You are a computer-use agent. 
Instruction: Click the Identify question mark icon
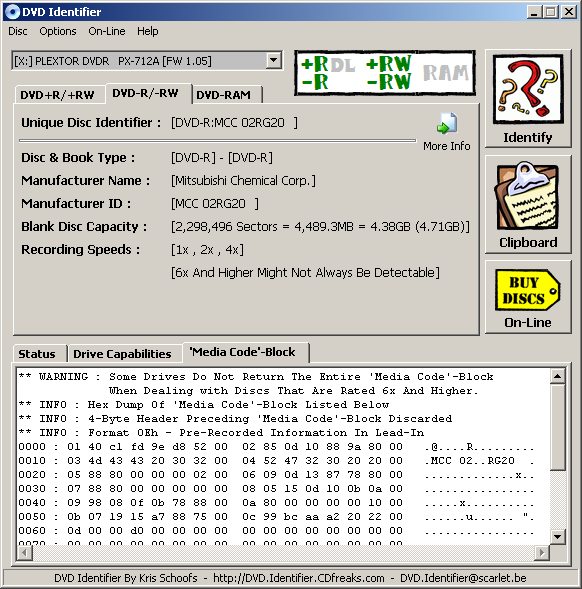[x=528, y=89]
